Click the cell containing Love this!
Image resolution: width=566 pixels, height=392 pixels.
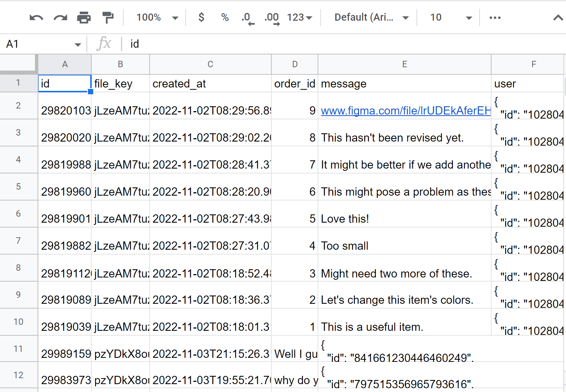coord(404,219)
